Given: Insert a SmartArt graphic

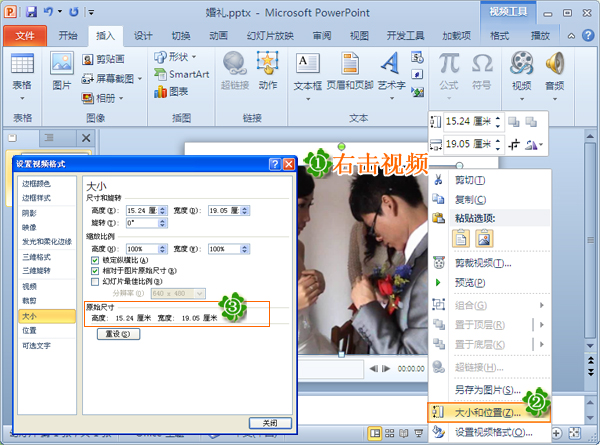Looking at the screenshot, I should pyautogui.click(x=182, y=74).
